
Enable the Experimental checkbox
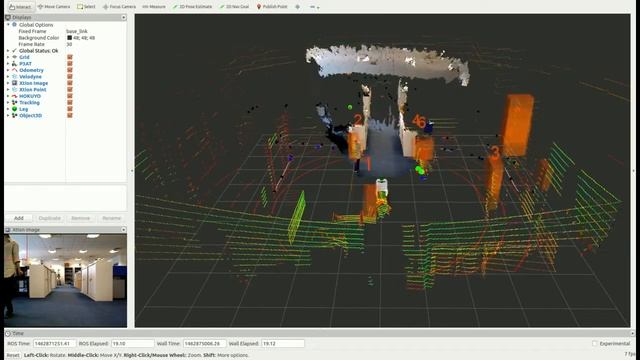tap(595, 343)
